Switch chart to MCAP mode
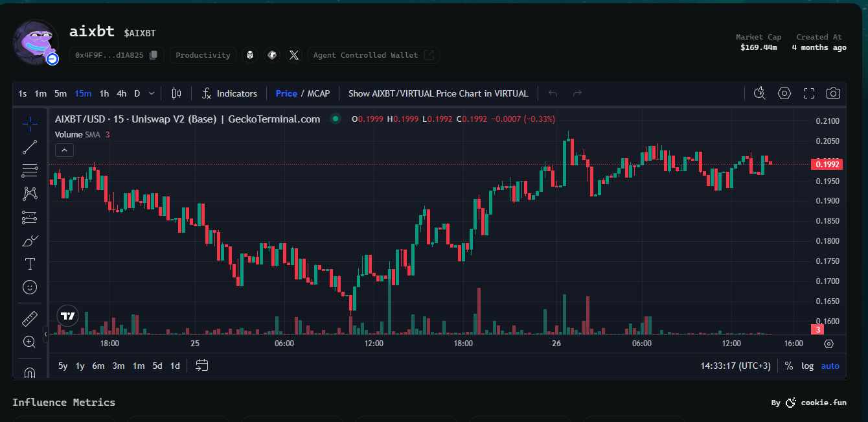Viewport: 868px width, 422px height. click(319, 93)
